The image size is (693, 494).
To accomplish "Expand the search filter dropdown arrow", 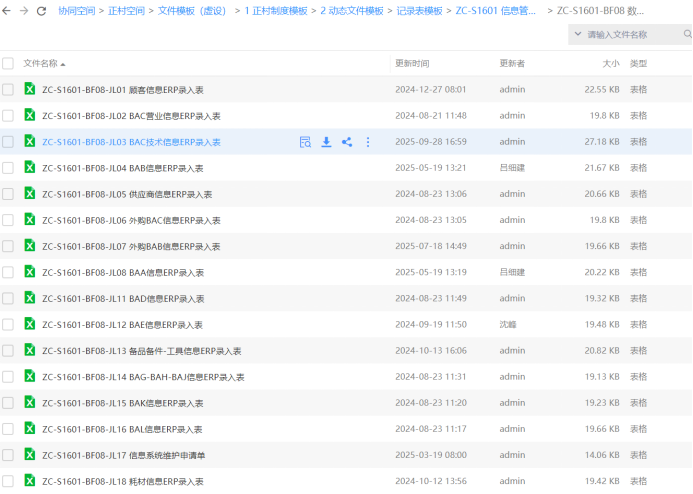I will click(x=577, y=35).
